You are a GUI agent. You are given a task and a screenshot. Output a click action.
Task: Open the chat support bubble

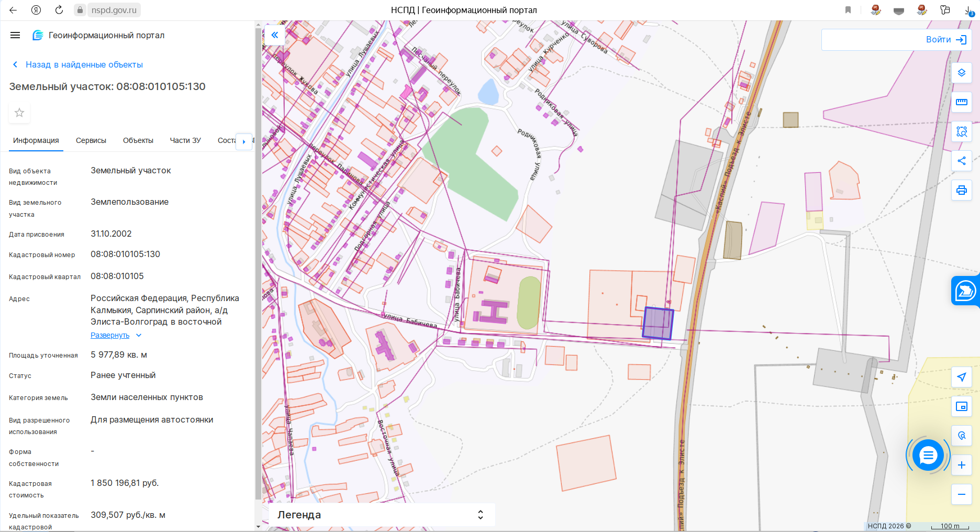point(928,456)
